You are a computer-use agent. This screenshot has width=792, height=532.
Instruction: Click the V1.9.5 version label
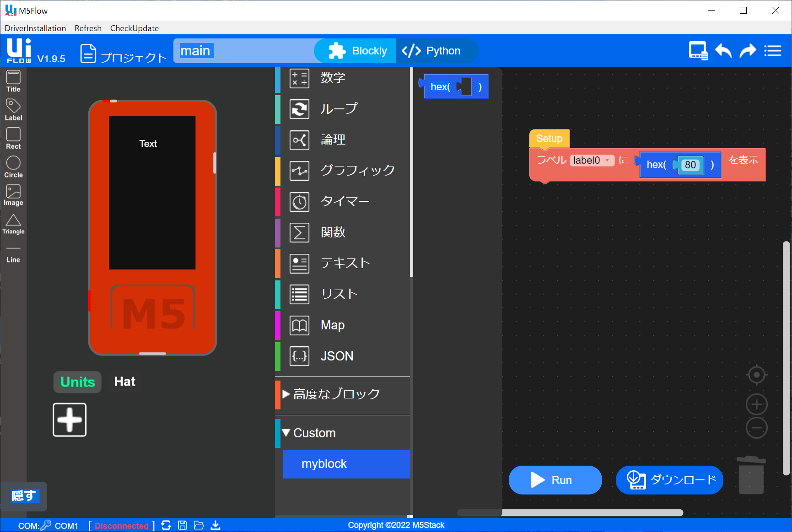tap(51, 59)
